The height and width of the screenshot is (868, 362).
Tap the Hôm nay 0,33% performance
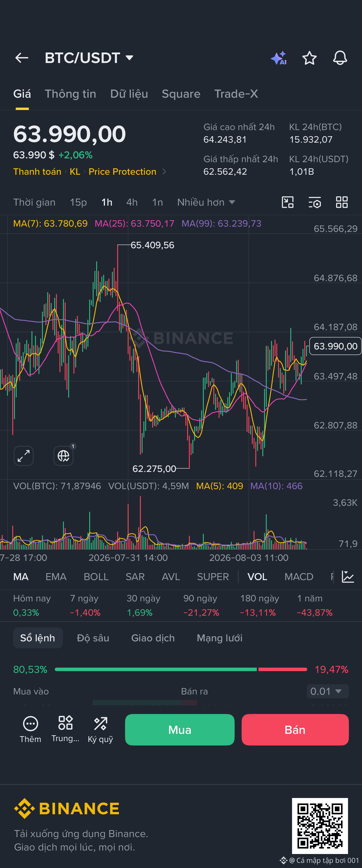pos(32,605)
